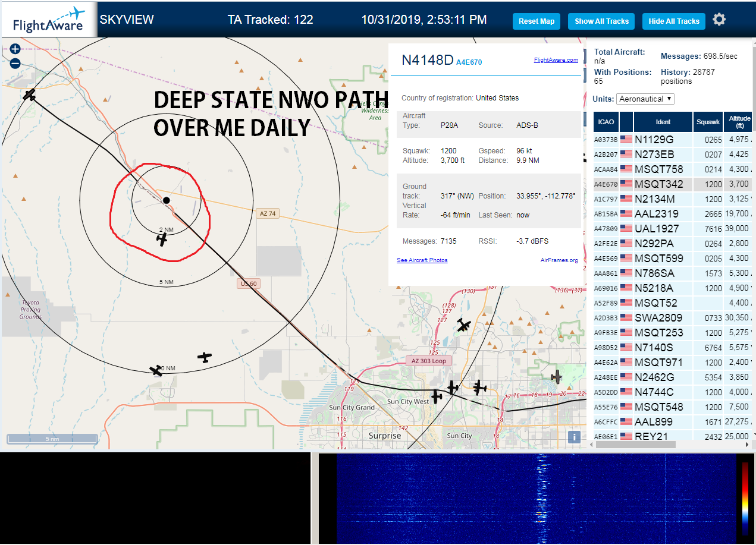Image resolution: width=756 pixels, height=545 pixels.
Task: Select the MSQT253 row
Action: tap(673, 332)
